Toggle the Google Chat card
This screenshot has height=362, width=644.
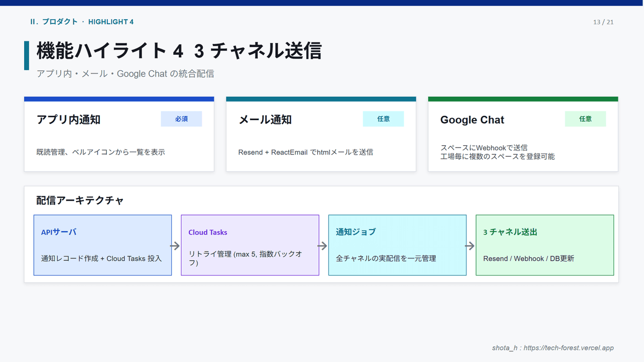(x=522, y=134)
